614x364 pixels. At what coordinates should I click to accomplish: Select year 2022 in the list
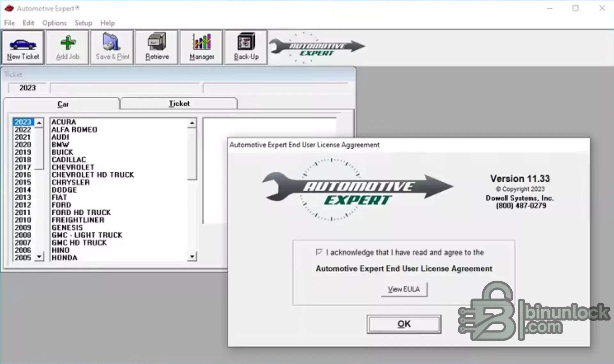pos(23,130)
